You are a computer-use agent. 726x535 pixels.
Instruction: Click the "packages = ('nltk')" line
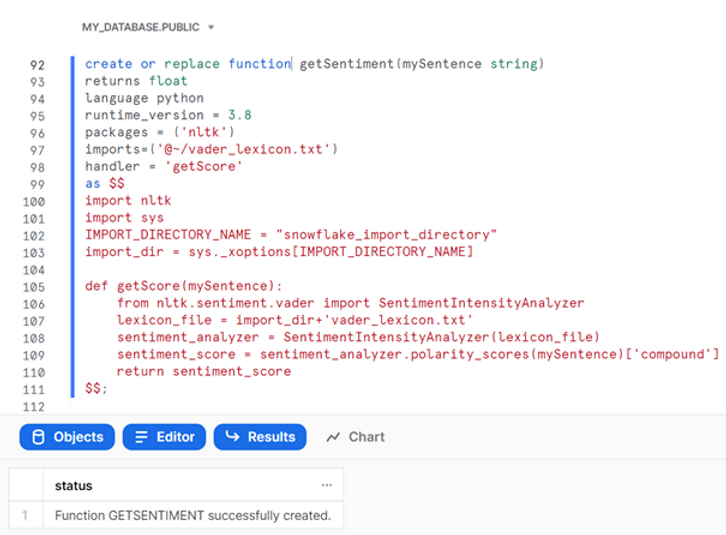coord(160,132)
